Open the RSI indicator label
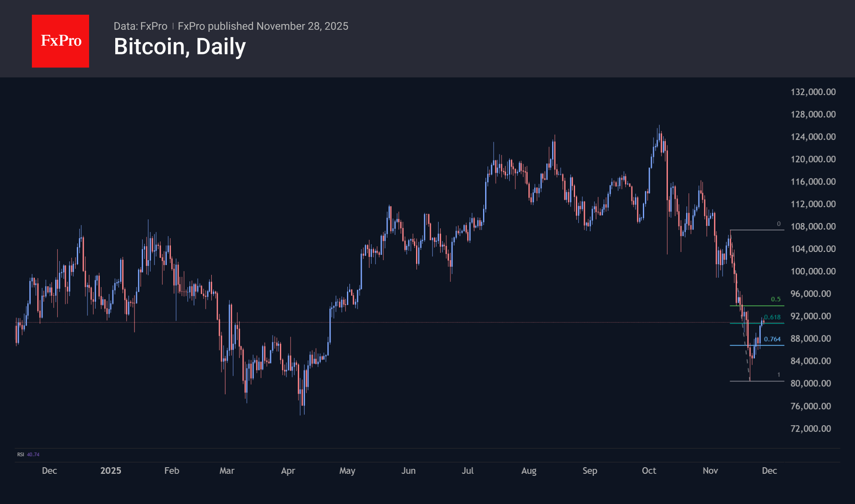 pos(20,454)
